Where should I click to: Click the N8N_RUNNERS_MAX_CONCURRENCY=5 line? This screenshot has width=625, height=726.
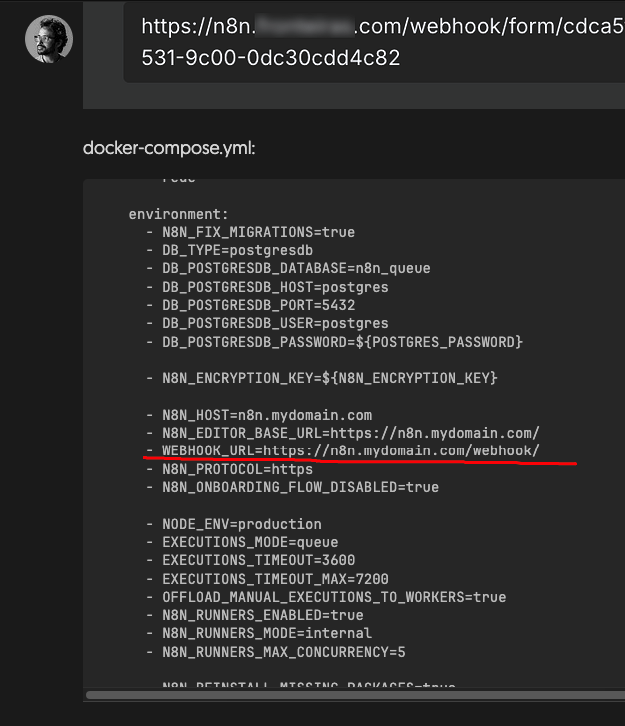283,652
